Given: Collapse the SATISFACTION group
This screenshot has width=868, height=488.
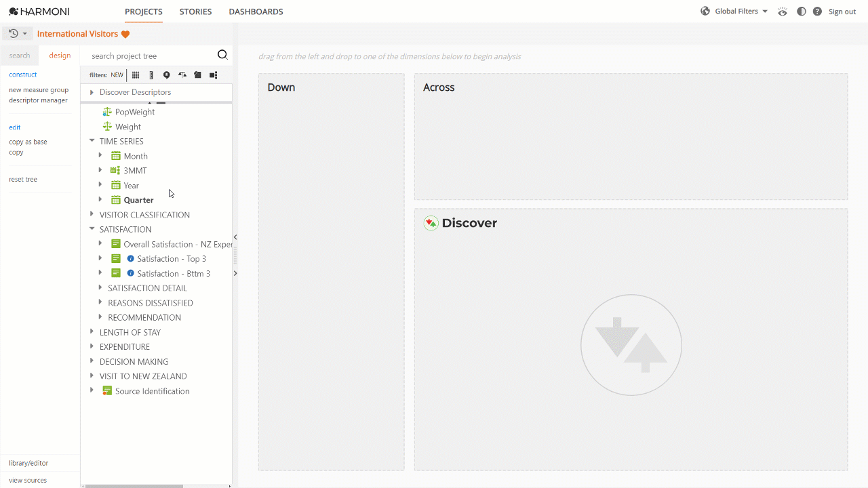Looking at the screenshot, I should [x=92, y=229].
